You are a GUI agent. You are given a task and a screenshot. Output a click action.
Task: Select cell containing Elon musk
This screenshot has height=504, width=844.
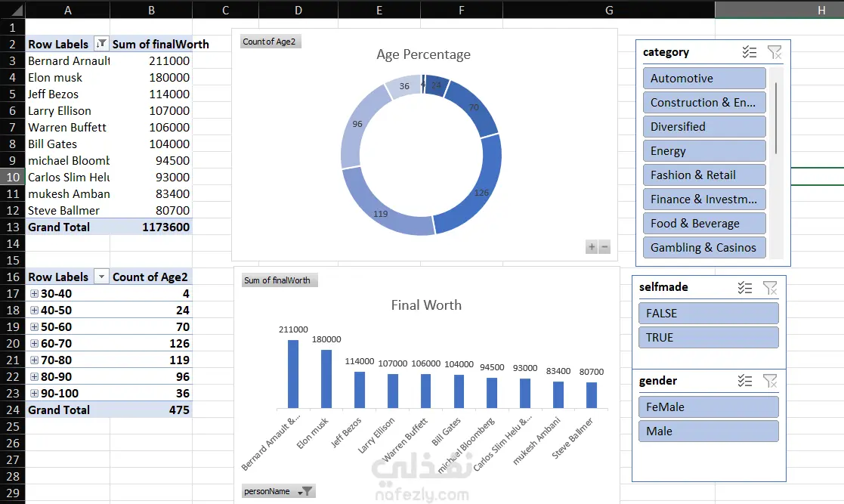(x=68, y=78)
